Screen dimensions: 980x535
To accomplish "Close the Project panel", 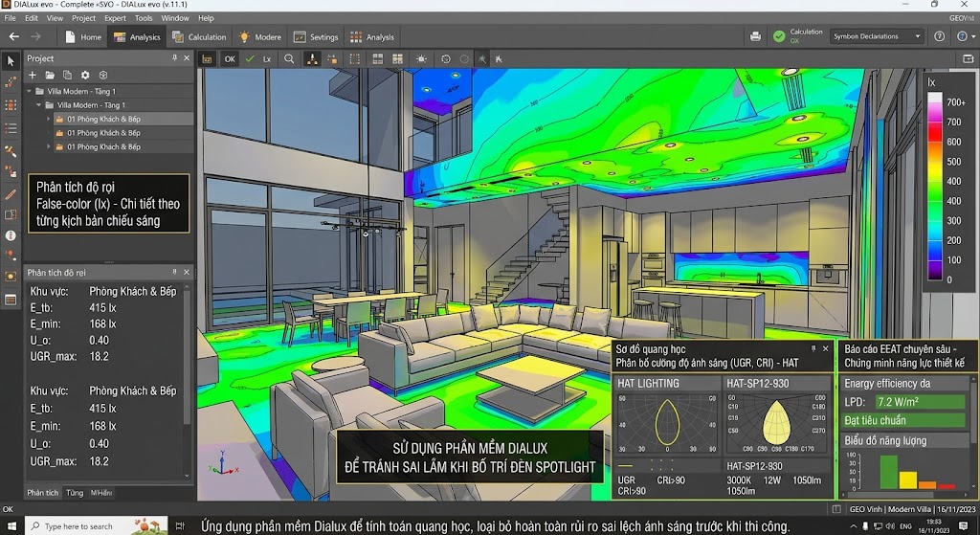I will coord(187,57).
